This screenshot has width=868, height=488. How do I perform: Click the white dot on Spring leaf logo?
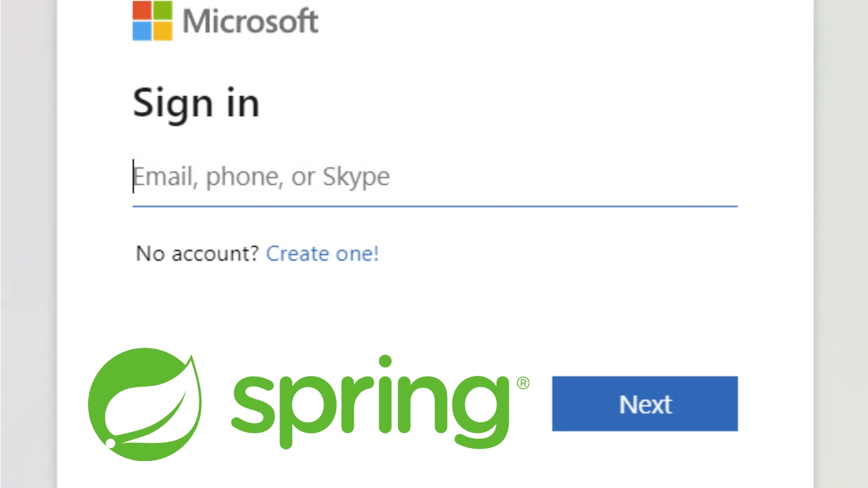[110, 443]
